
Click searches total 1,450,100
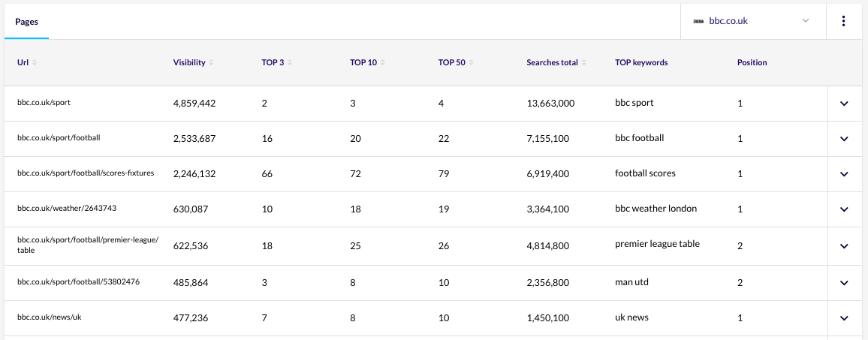tap(548, 317)
